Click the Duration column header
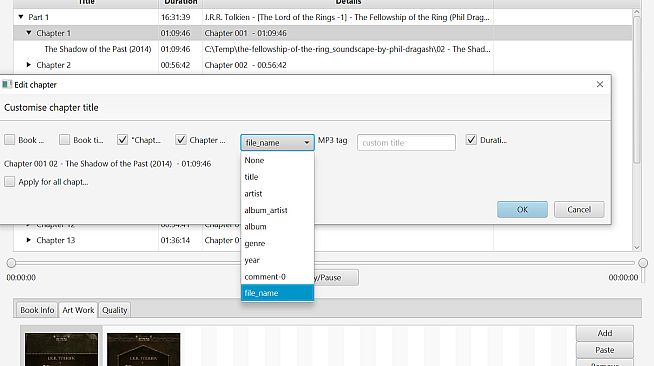 click(x=181, y=3)
